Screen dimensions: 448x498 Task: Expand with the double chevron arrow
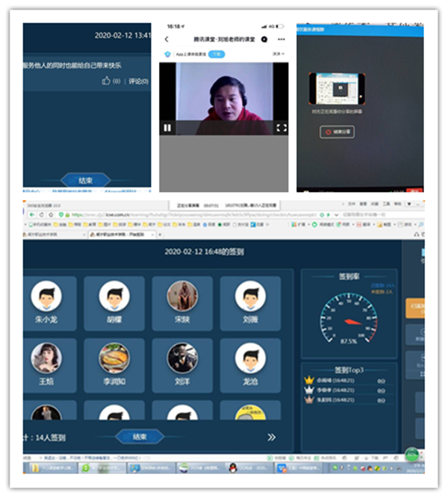pyautogui.click(x=271, y=437)
